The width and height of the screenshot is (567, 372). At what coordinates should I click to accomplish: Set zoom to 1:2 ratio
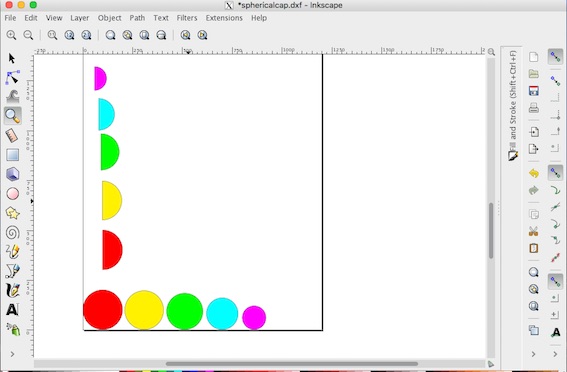coord(69,35)
